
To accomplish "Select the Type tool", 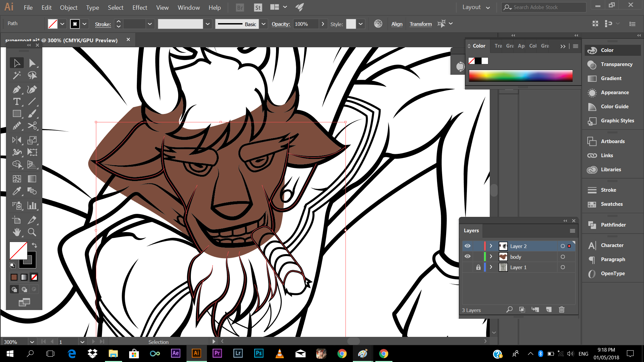I will [16, 102].
